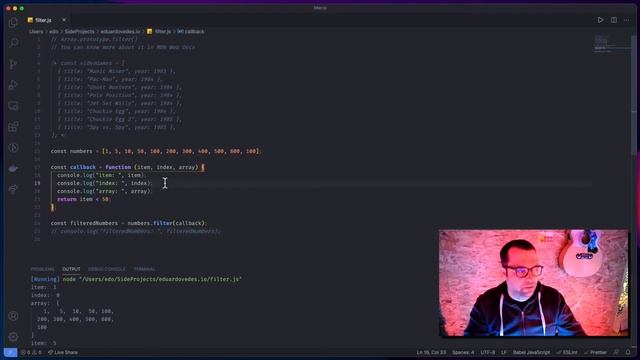Split the editor to the right
Screen dimensions: 640x360
pyautogui.click(x=613, y=20)
